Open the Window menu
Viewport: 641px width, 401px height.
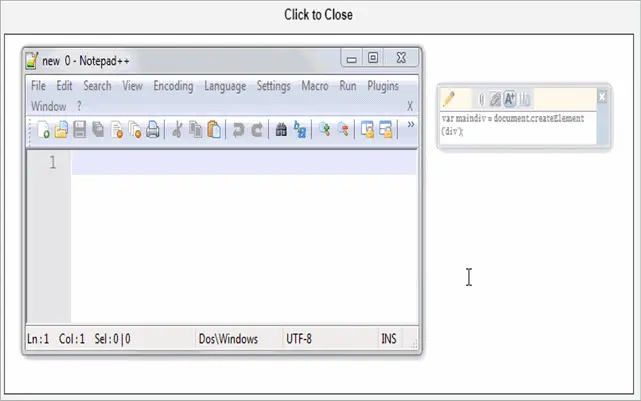coord(48,106)
